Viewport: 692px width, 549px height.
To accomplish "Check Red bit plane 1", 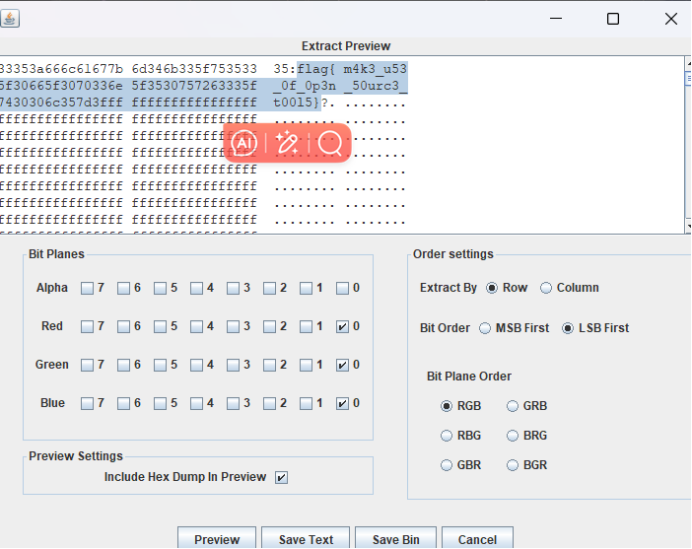I will (x=306, y=327).
